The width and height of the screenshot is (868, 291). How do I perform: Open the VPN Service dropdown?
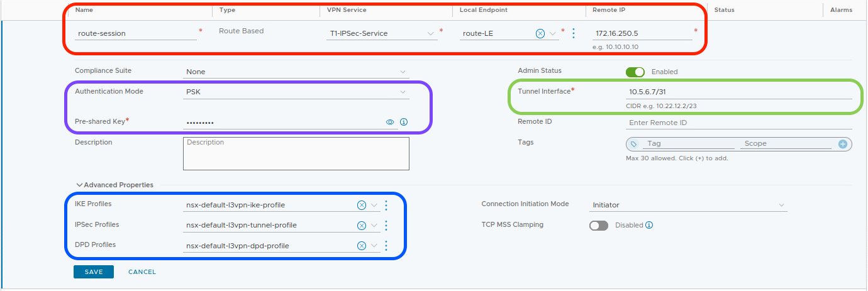coord(382,33)
